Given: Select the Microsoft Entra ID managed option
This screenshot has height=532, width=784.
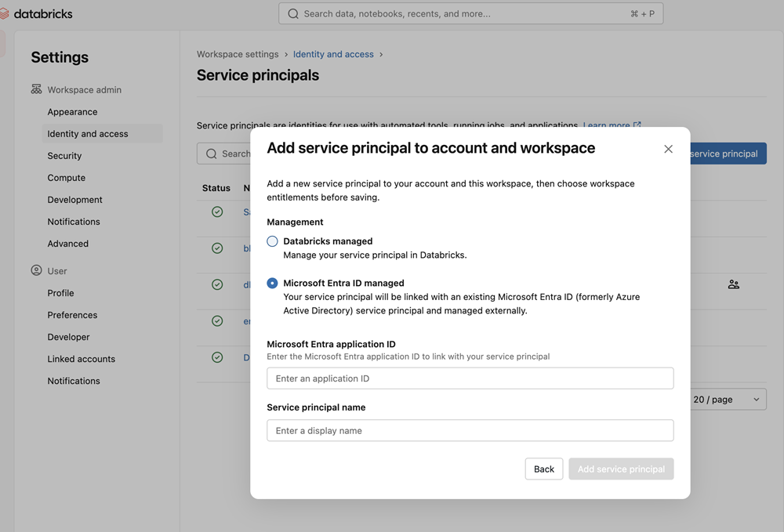Looking at the screenshot, I should (x=272, y=283).
